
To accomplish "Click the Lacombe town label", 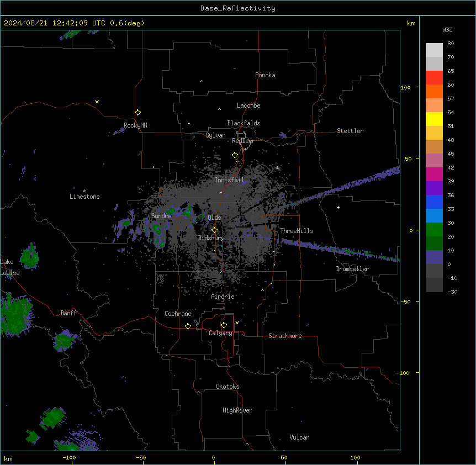I will pos(248,105).
